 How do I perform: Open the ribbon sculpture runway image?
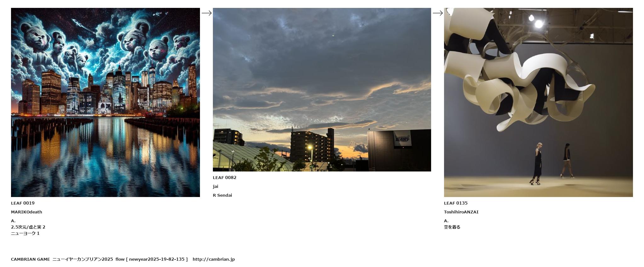click(539, 102)
